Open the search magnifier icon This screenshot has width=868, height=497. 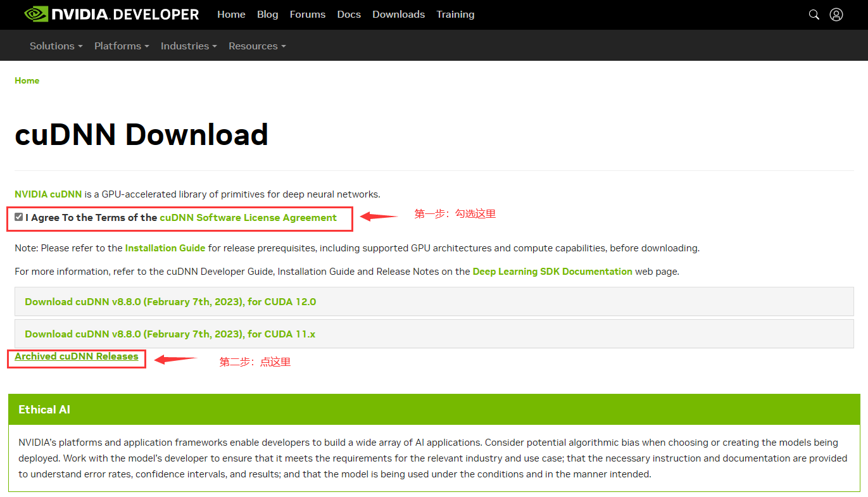click(814, 15)
